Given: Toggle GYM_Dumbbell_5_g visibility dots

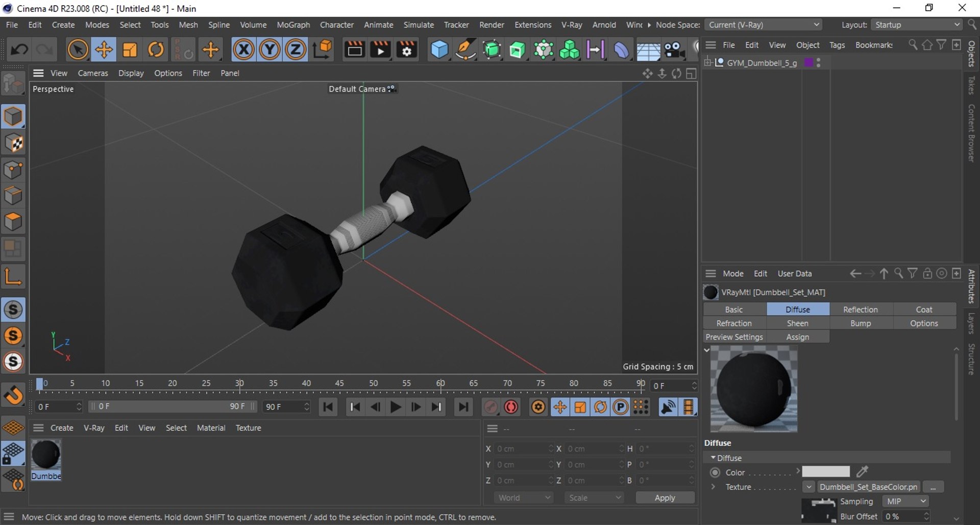Looking at the screenshot, I should click(818, 63).
